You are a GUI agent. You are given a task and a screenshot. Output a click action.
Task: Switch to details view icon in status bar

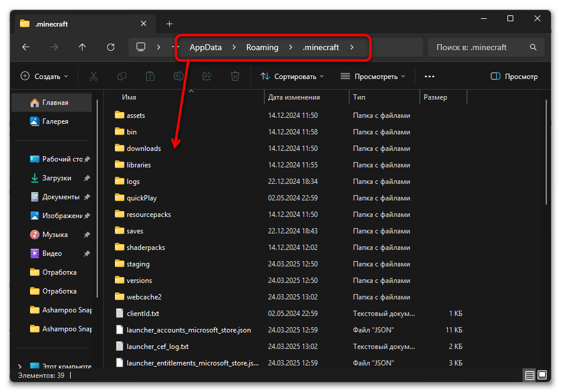[x=530, y=375]
